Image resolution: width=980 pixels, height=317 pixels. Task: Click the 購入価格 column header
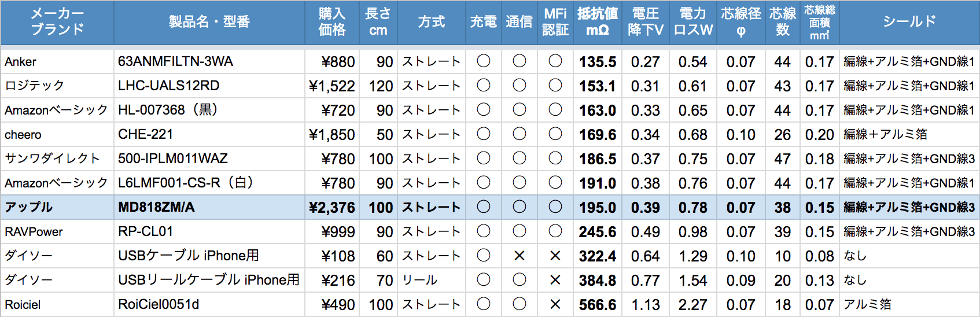[332, 22]
